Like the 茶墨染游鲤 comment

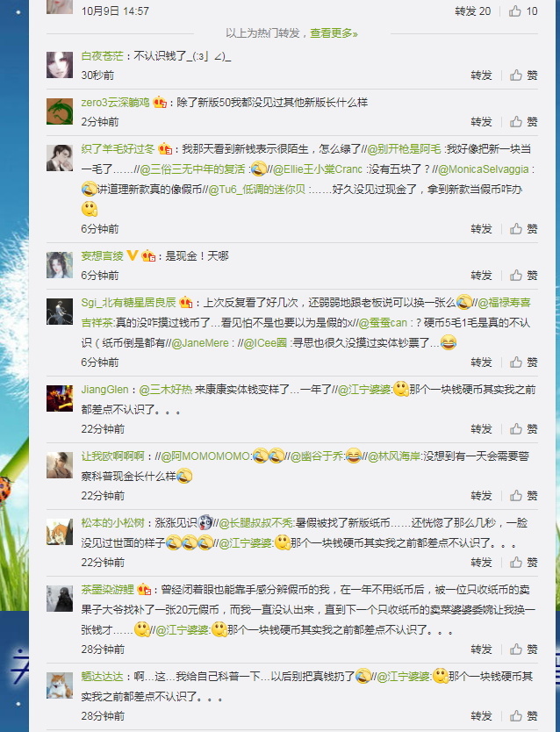coord(523,649)
